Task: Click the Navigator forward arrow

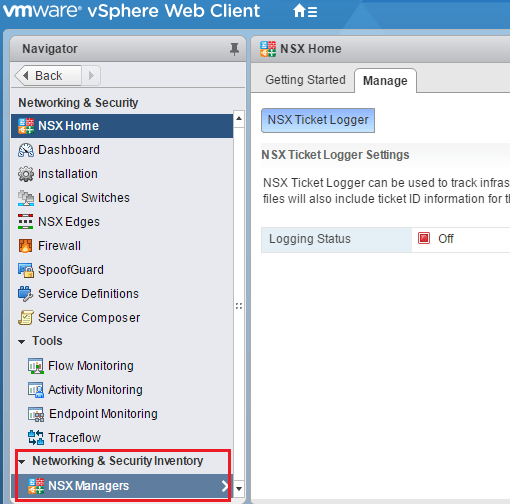Action: 91,76
